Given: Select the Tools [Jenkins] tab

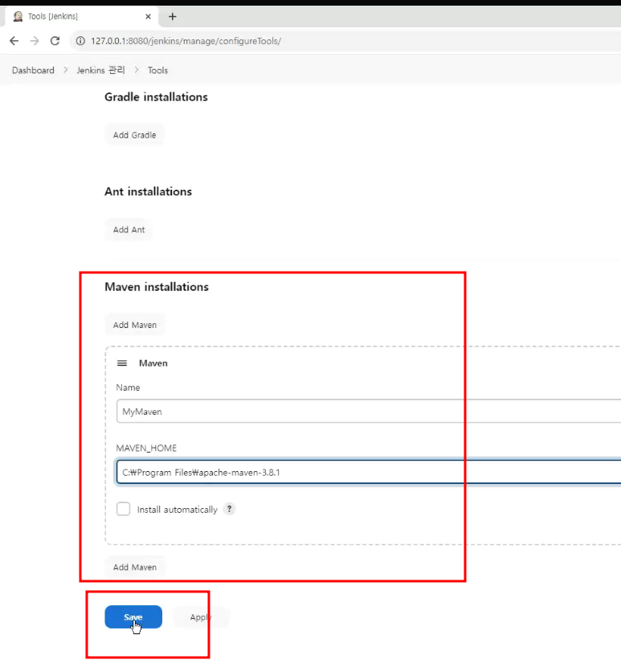Looking at the screenshot, I should [x=81, y=16].
